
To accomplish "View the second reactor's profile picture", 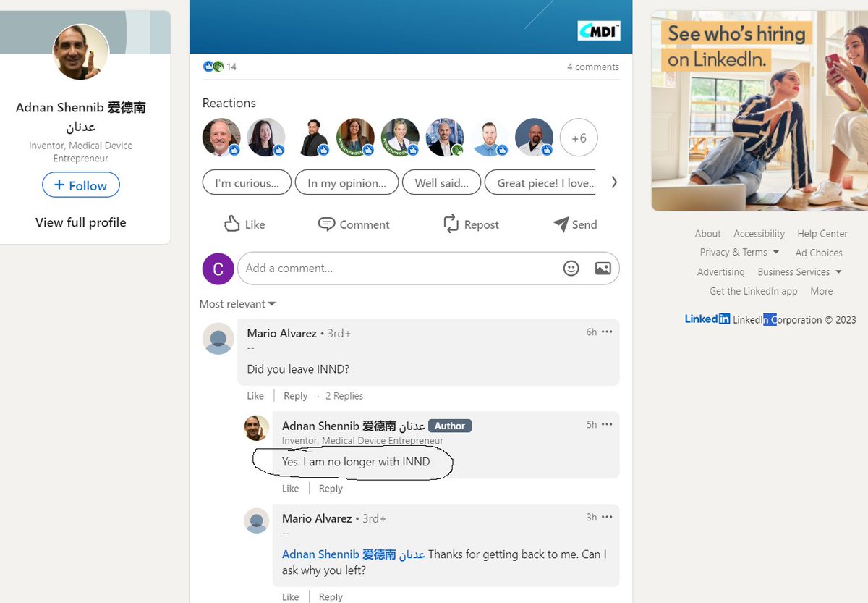I will (266, 138).
